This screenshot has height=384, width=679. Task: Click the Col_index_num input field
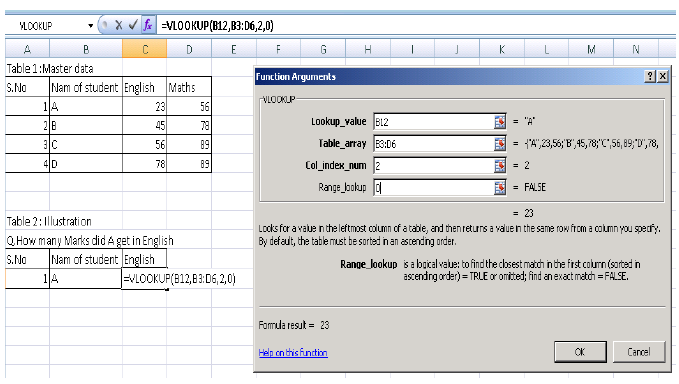click(433, 165)
